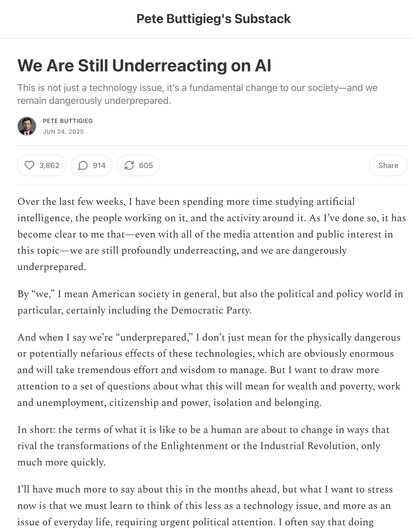Open Pete Buttigieg's Substack header title
The width and height of the screenshot is (414, 532).
coord(213,19)
